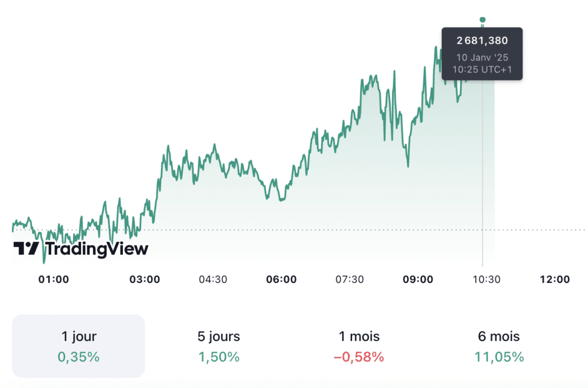Show the 6 mois time range
Image resolution: width=588 pixels, height=388 pixels.
click(x=499, y=345)
